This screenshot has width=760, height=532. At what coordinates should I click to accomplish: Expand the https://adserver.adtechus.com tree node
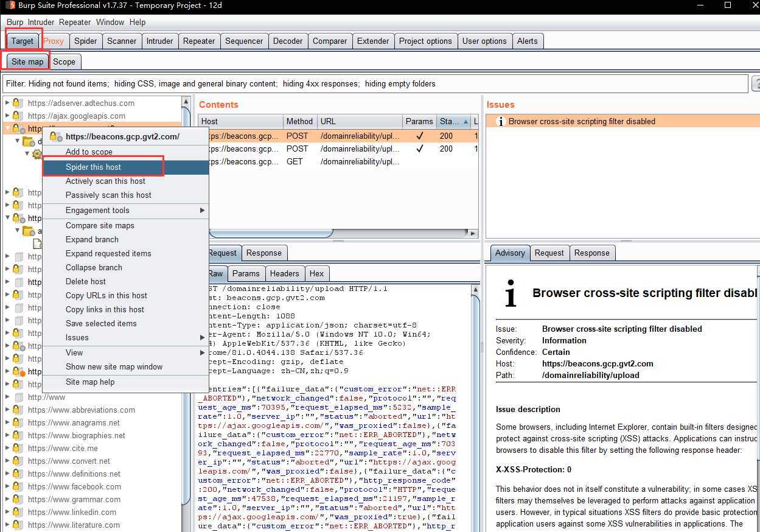tap(7, 103)
